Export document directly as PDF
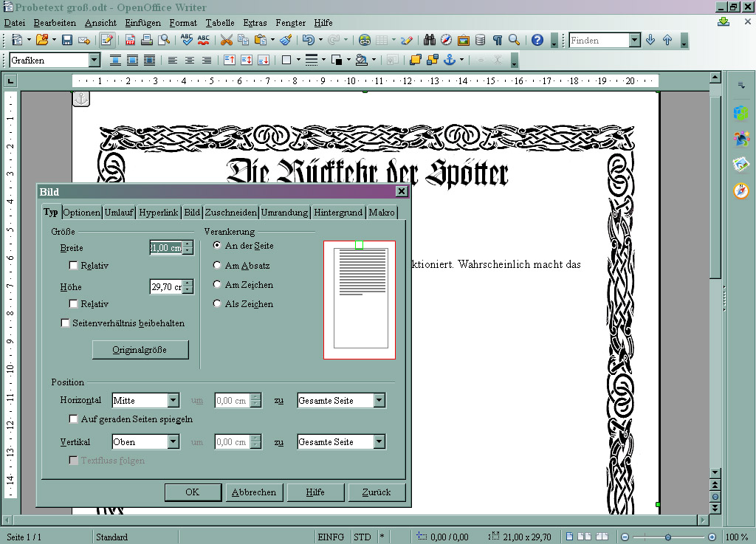756x544 pixels. (x=130, y=40)
